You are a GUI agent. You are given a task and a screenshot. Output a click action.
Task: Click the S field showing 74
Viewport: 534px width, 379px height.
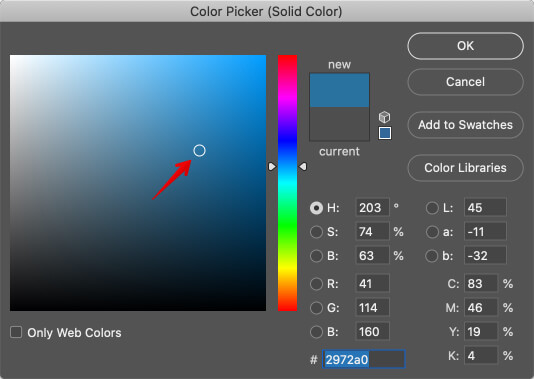coord(372,232)
